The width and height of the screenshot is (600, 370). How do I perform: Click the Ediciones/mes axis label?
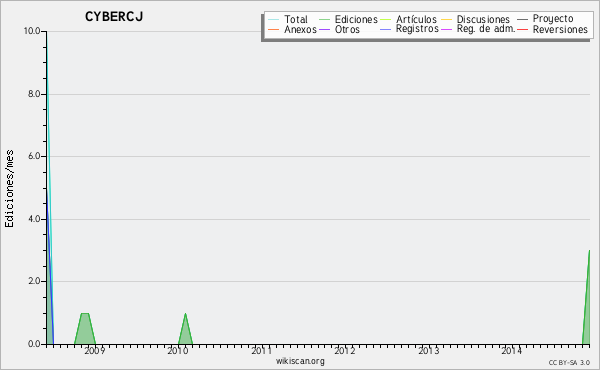point(9,189)
